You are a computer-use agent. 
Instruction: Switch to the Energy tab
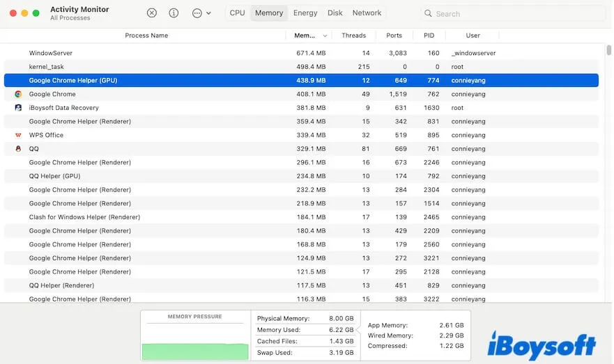(x=305, y=13)
